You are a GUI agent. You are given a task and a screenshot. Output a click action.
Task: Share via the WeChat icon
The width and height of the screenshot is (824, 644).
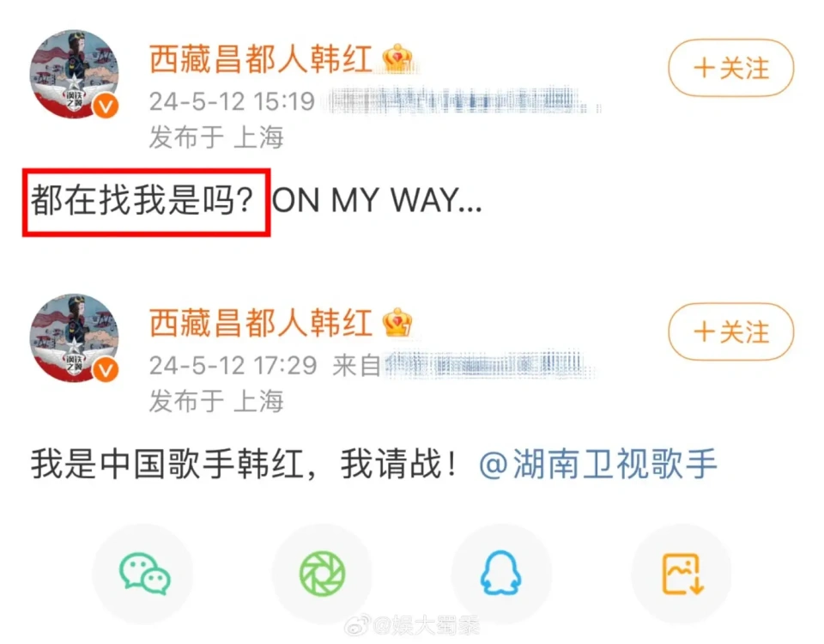click(143, 573)
